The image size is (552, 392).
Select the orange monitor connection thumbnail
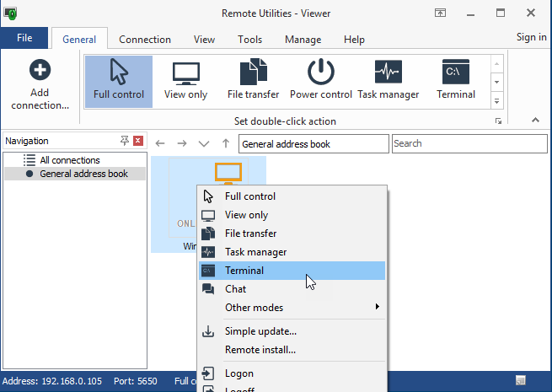coord(228,173)
